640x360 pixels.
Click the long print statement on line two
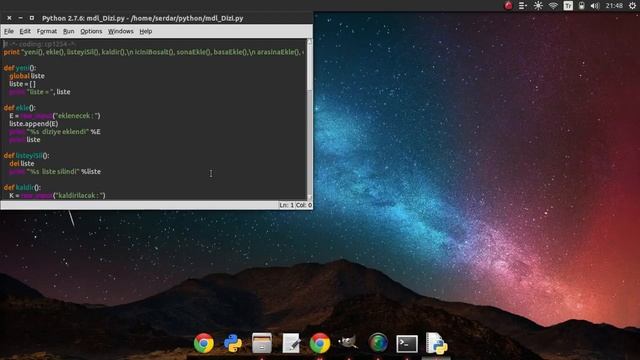click(153, 52)
